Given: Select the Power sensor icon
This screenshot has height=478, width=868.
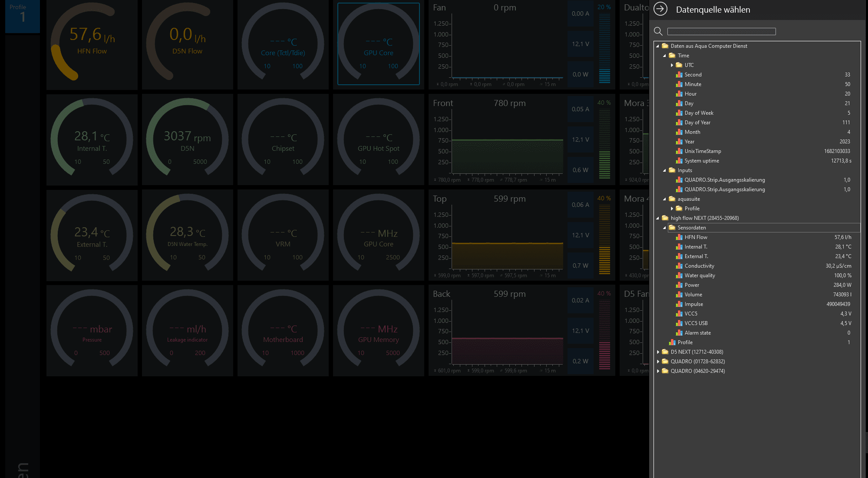Looking at the screenshot, I should click(x=679, y=285).
